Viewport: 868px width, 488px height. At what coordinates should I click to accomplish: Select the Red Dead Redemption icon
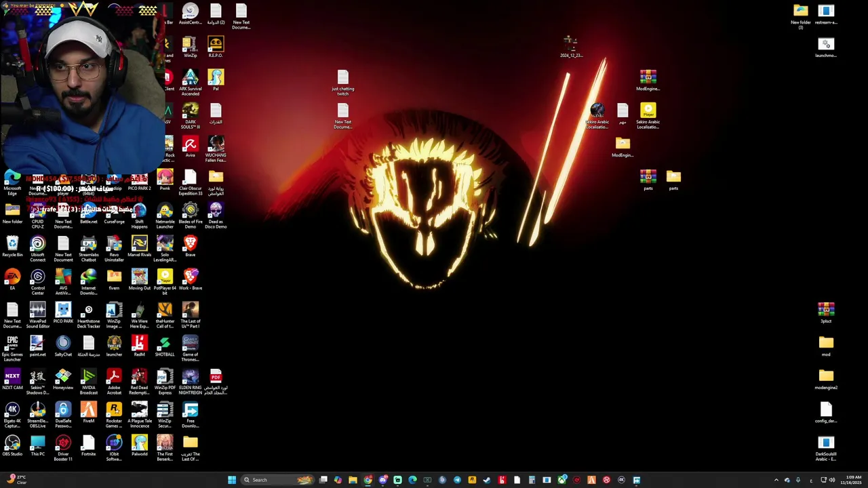tap(140, 382)
